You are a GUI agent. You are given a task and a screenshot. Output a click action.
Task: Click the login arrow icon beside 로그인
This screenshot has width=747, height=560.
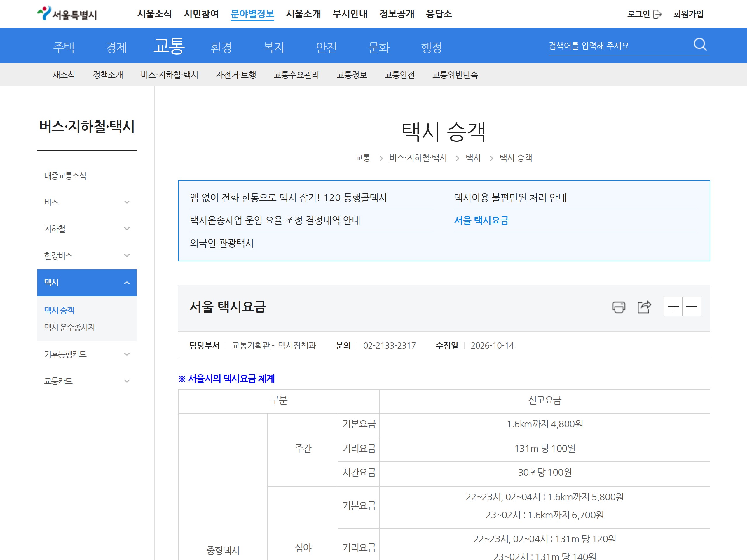click(x=657, y=14)
